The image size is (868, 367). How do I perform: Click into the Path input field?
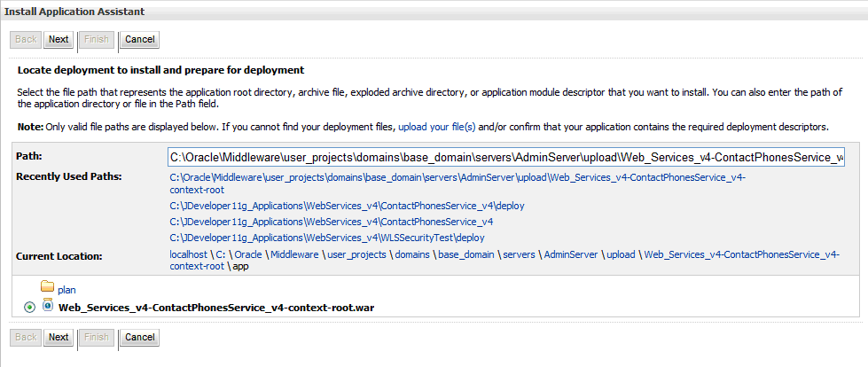click(x=506, y=158)
